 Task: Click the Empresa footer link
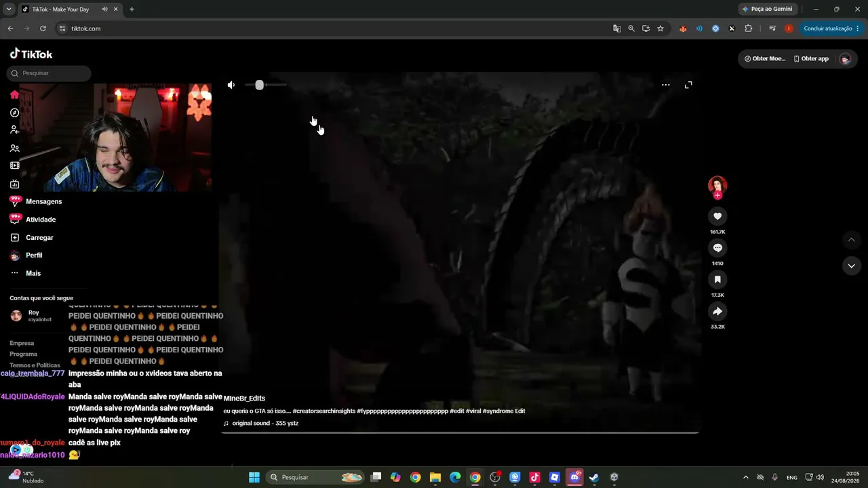click(22, 343)
